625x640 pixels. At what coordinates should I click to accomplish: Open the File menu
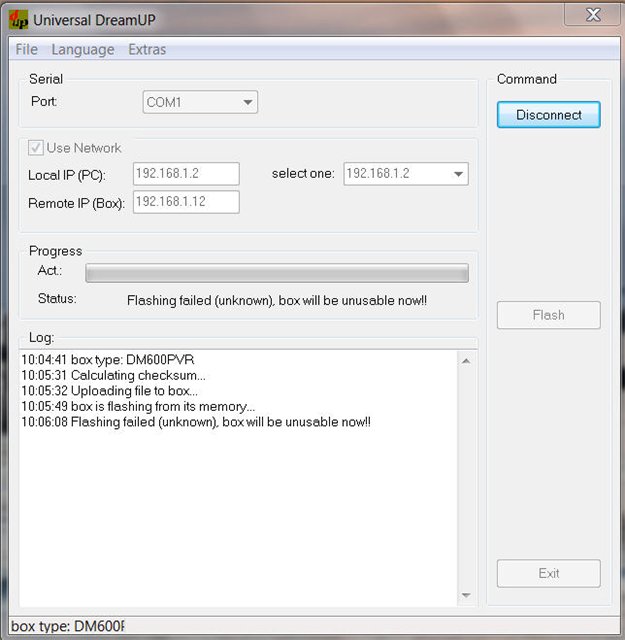click(x=27, y=49)
